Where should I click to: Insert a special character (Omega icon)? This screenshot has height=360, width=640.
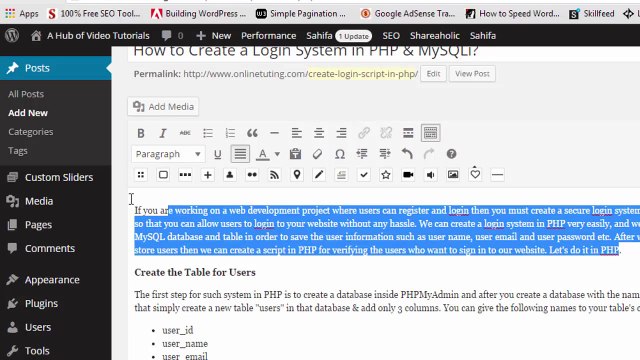[x=340, y=154]
